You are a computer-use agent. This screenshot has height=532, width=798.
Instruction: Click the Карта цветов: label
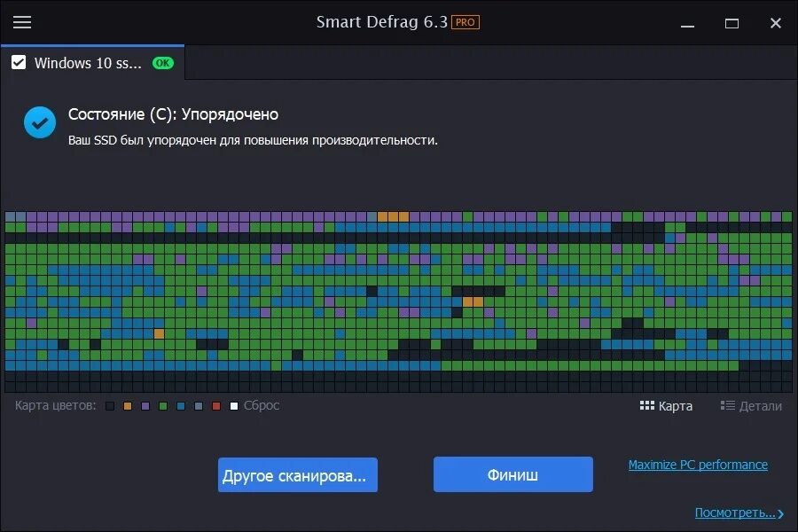[x=56, y=405]
